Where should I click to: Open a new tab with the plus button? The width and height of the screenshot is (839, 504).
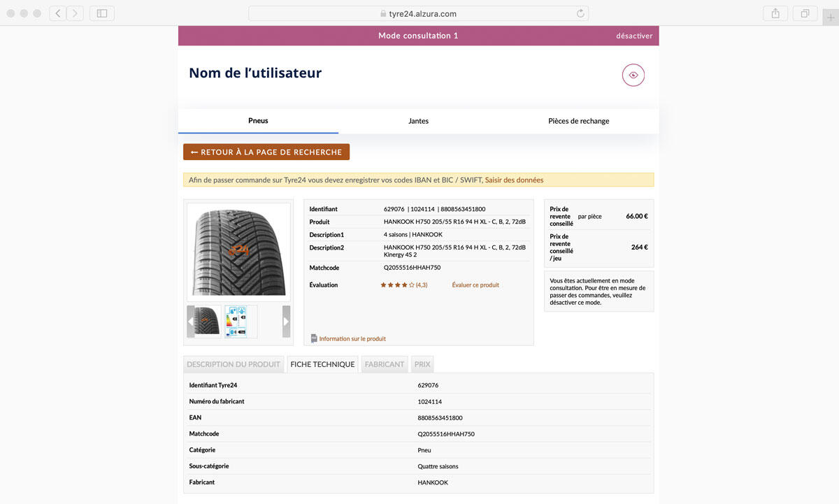tap(831, 17)
